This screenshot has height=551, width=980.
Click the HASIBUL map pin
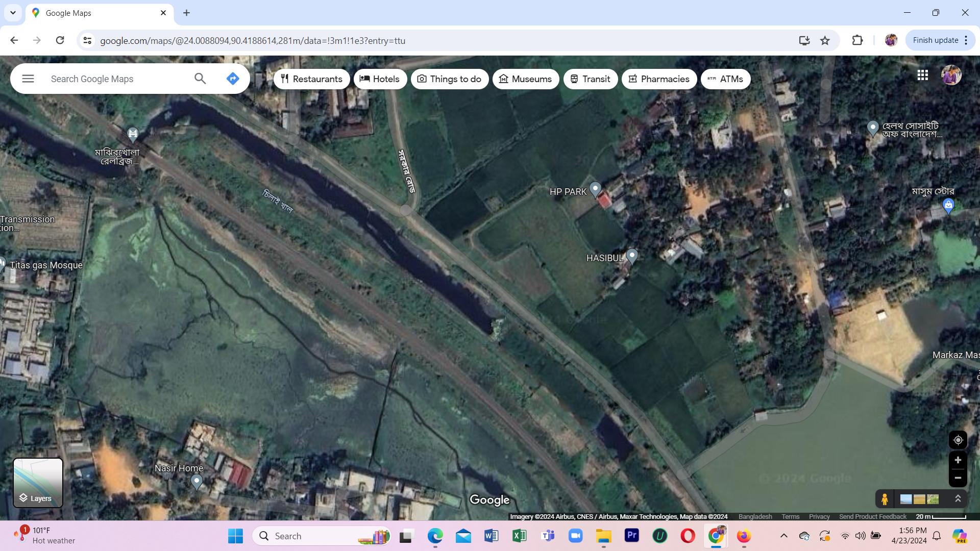point(632,256)
